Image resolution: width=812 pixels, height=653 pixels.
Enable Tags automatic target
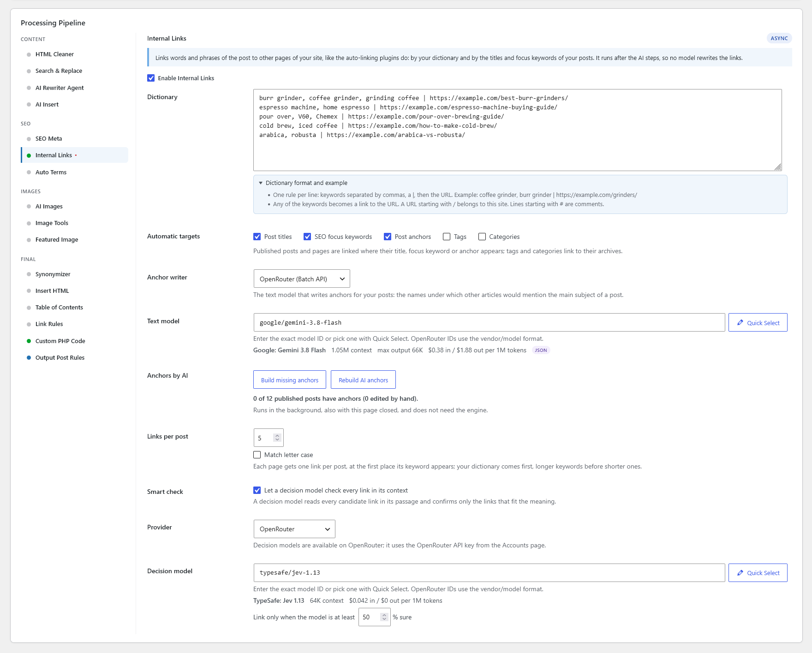click(x=447, y=237)
